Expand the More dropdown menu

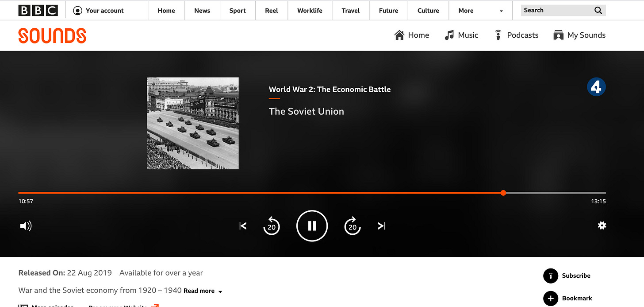click(x=480, y=11)
